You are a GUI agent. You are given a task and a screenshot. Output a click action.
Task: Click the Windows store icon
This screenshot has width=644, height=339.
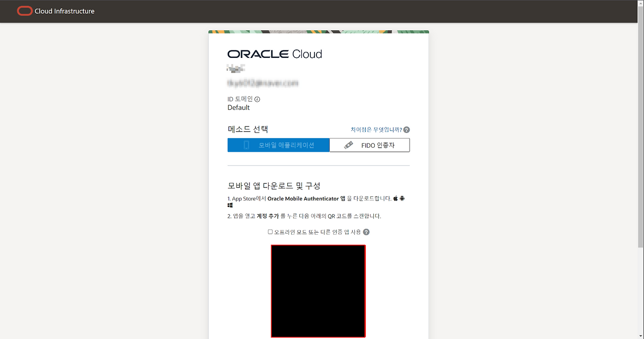click(230, 206)
